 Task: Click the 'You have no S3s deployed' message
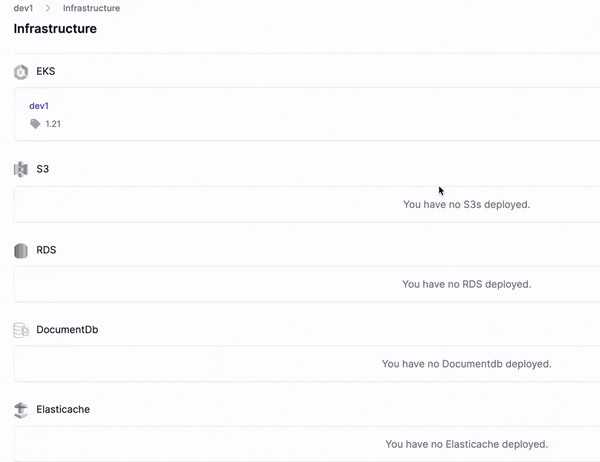click(x=466, y=204)
